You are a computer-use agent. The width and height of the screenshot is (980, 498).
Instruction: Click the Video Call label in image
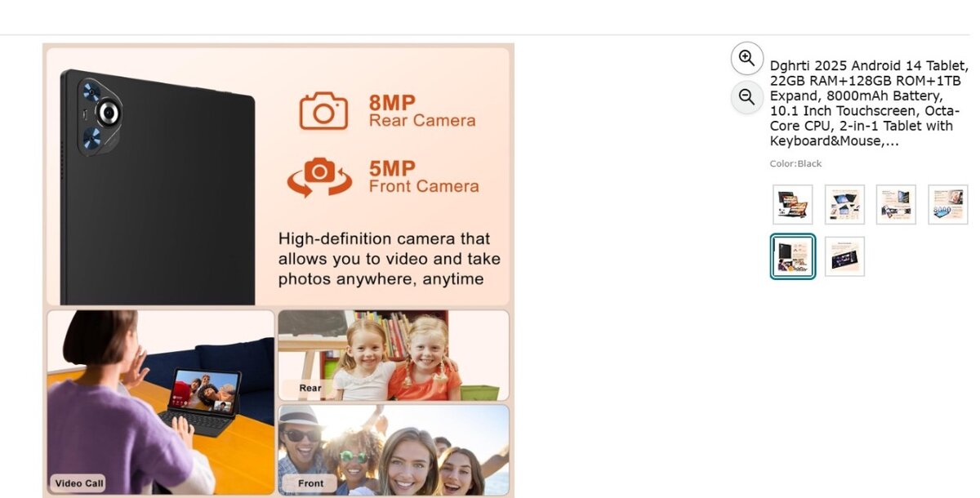click(x=78, y=483)
